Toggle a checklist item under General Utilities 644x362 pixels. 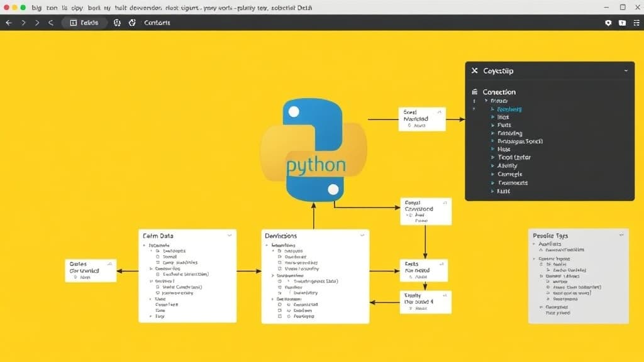548,282
